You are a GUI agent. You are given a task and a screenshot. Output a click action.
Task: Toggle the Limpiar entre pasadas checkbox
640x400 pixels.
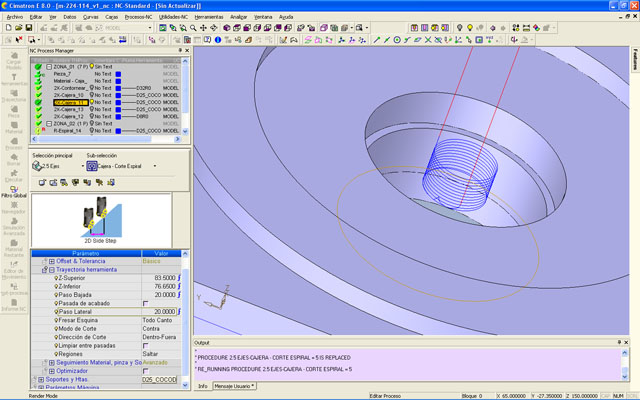(x=145, y=345)
